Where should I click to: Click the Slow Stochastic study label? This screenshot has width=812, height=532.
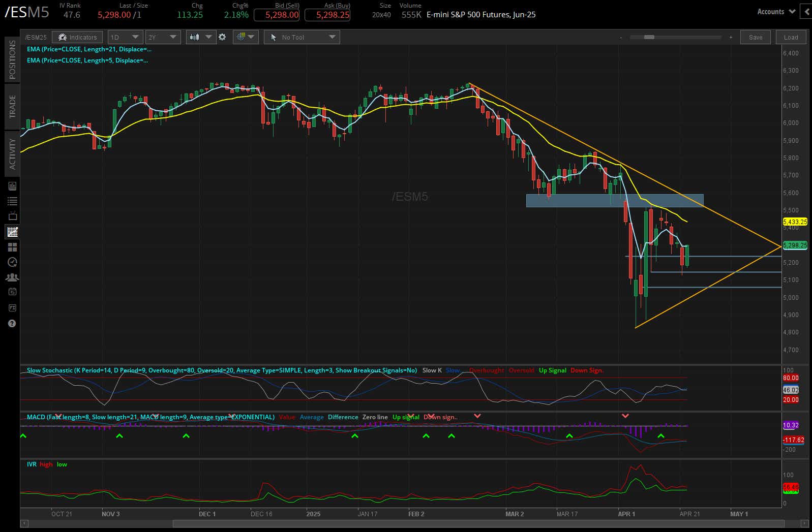[222, 370]
